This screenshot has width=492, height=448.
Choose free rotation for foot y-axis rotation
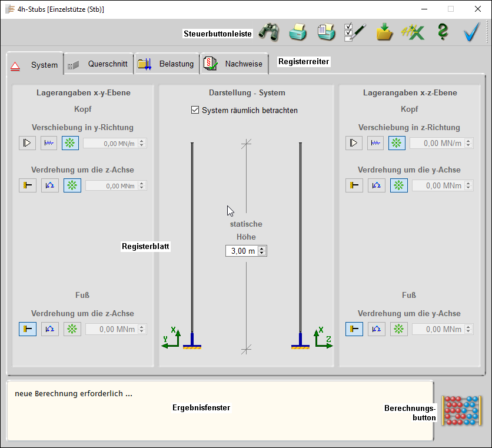399,329
